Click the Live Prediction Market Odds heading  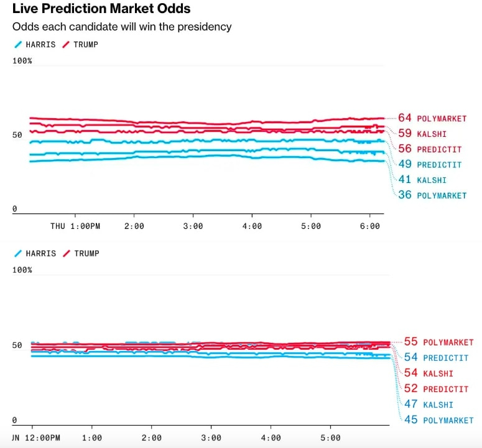[101, 9]
